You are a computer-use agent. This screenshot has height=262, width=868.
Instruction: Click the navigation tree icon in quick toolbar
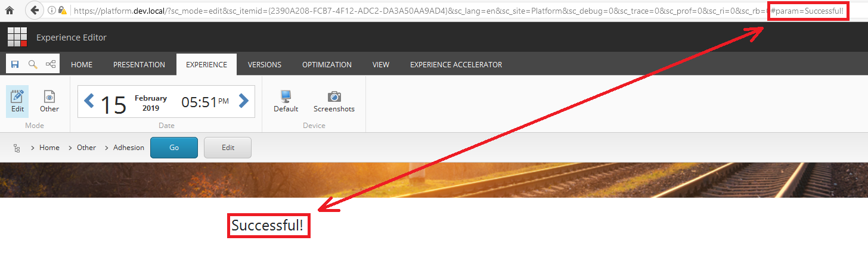tap(51, 64)
